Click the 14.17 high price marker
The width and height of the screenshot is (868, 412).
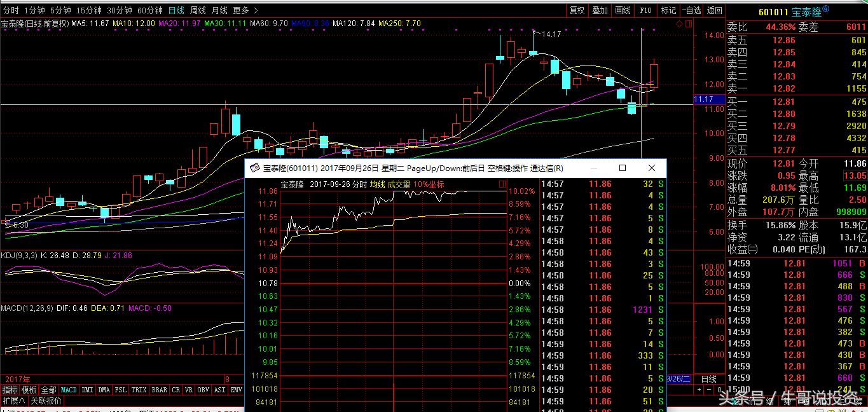[551, 34]
